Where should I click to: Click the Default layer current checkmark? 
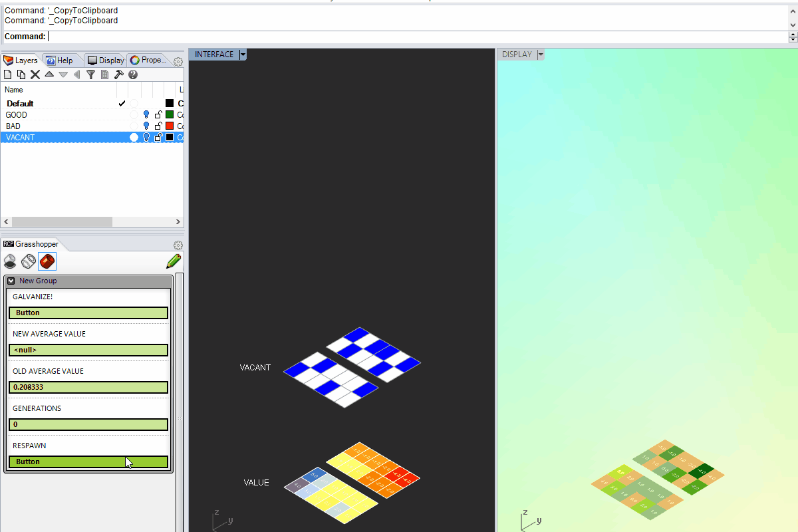(122, 104)
